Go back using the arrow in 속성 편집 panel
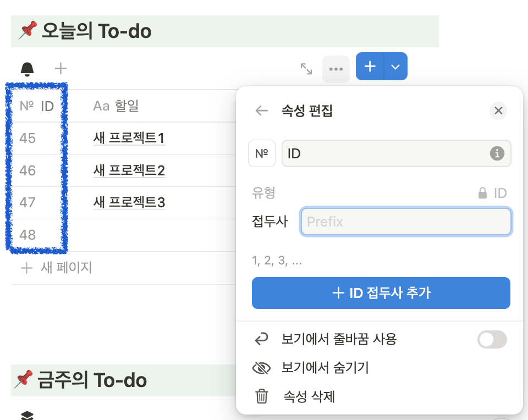Viewport: 528px width, 420px height. point(262,110)
